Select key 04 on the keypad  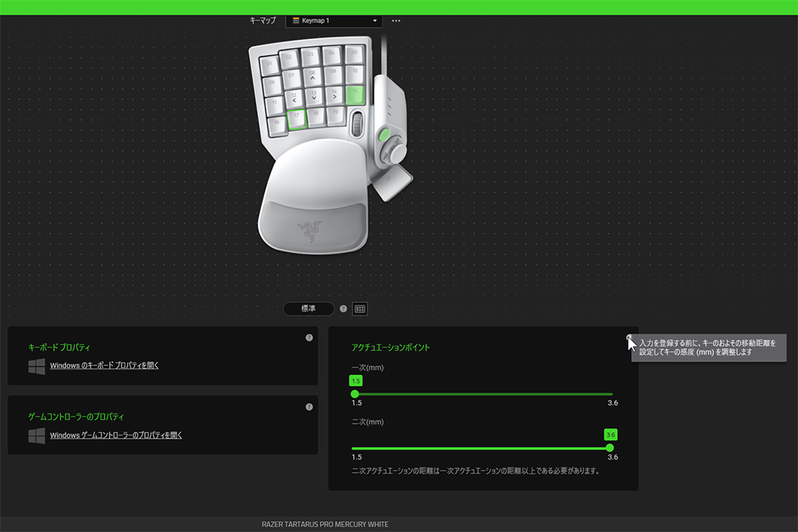pyautogui.click(x=331, y=55)
